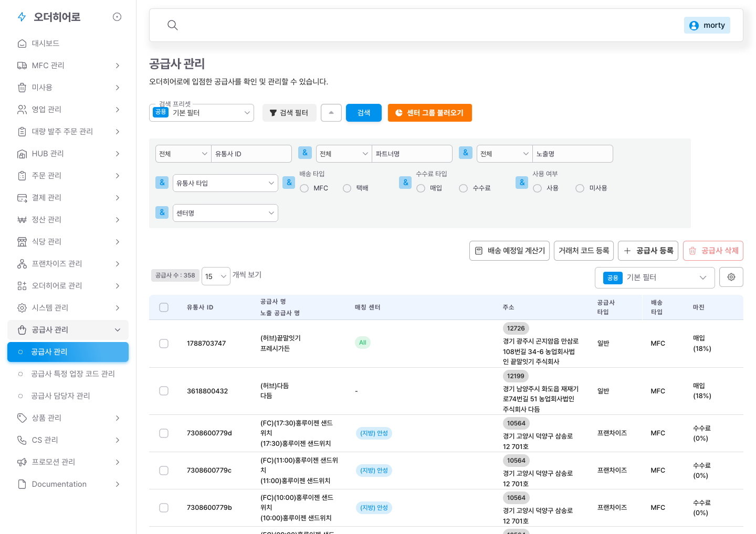Expand the HUB 관리 menu chevron
756x534 pixels.
point(118,154)
